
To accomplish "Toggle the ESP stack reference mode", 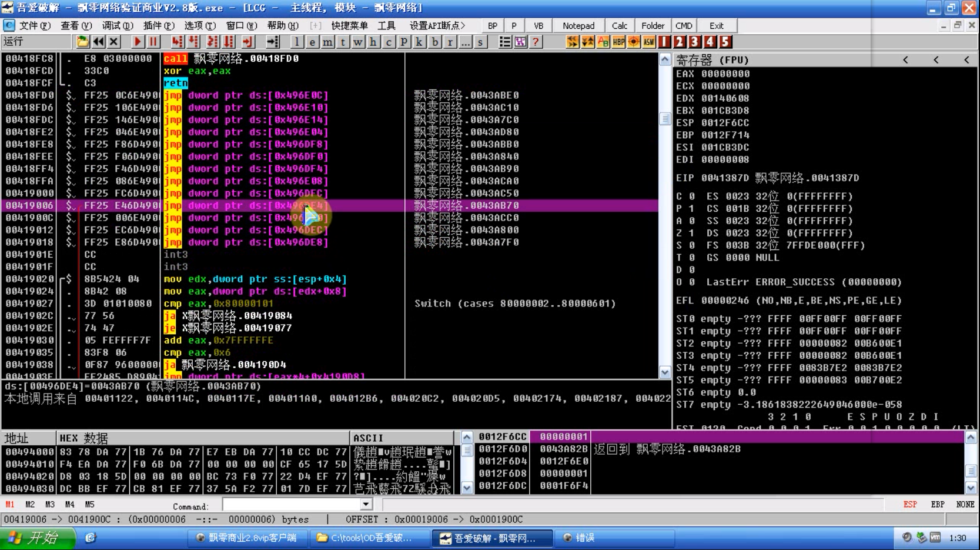I will pos(910,504).
